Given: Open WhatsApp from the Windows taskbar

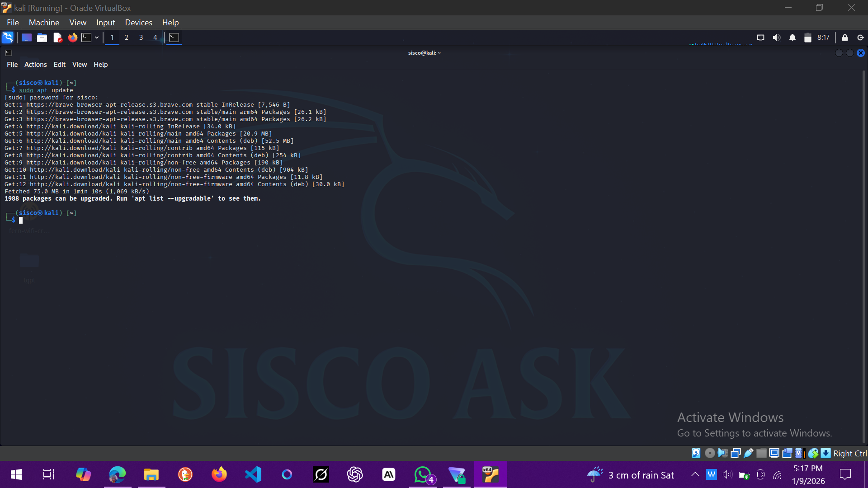Looking at the screenshot, I should [423, 474].
